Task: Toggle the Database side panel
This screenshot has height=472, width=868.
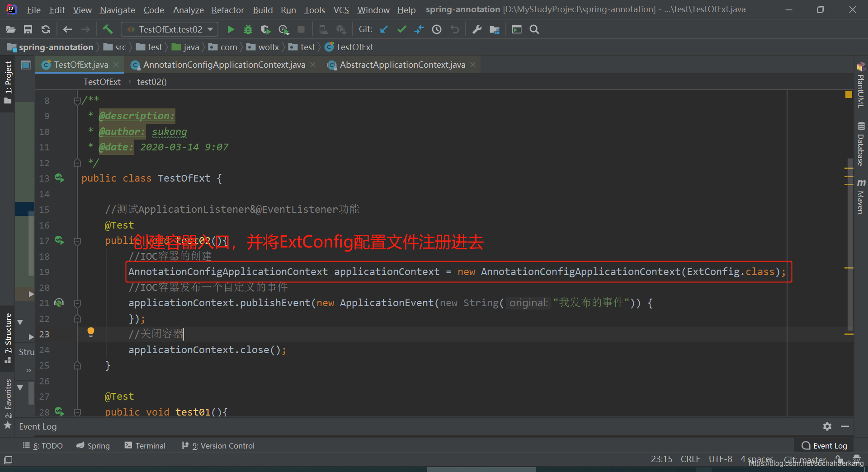Action: 861,145
